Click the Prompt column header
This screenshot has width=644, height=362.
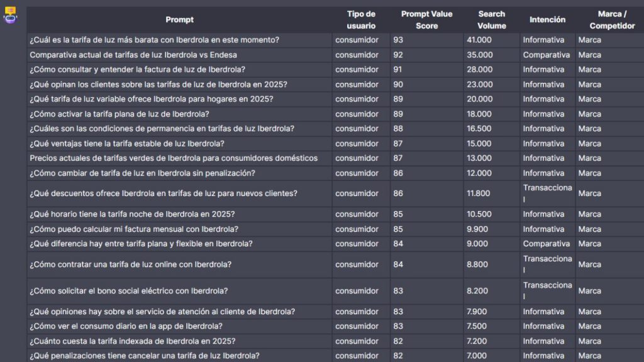[x=179, y=20]
